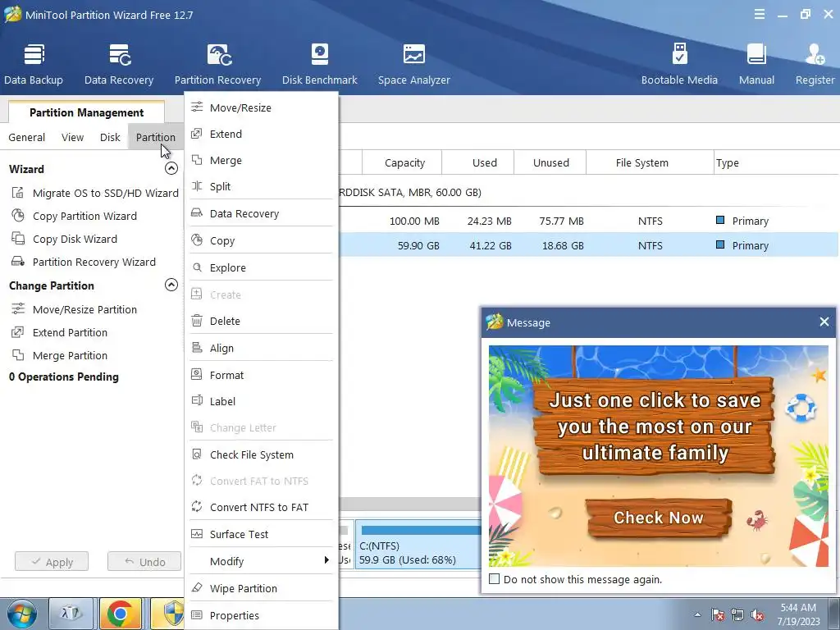Close the Message popup
840x630 pixels.
(824, 322)
